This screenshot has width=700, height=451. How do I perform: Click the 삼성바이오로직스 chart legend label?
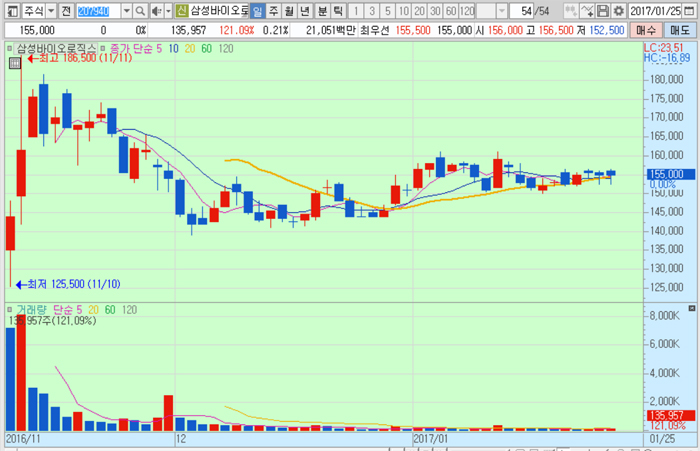(x=56, y=48)
